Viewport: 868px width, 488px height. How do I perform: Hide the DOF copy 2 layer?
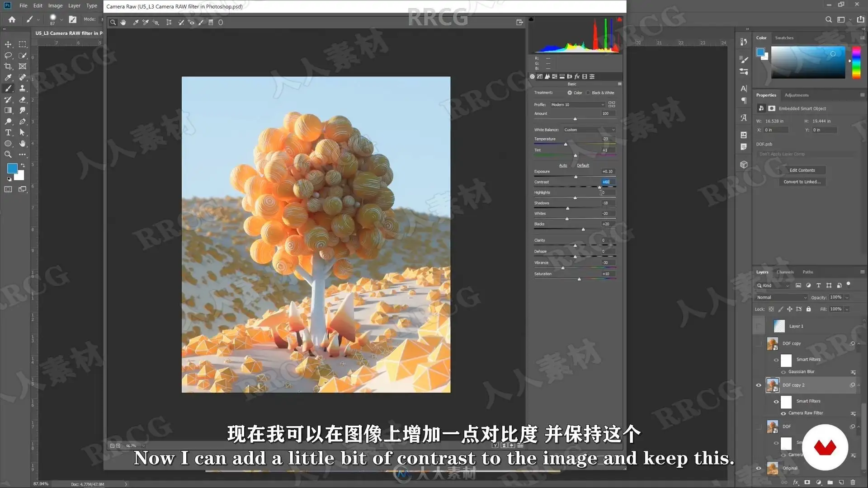pos(759,385)
